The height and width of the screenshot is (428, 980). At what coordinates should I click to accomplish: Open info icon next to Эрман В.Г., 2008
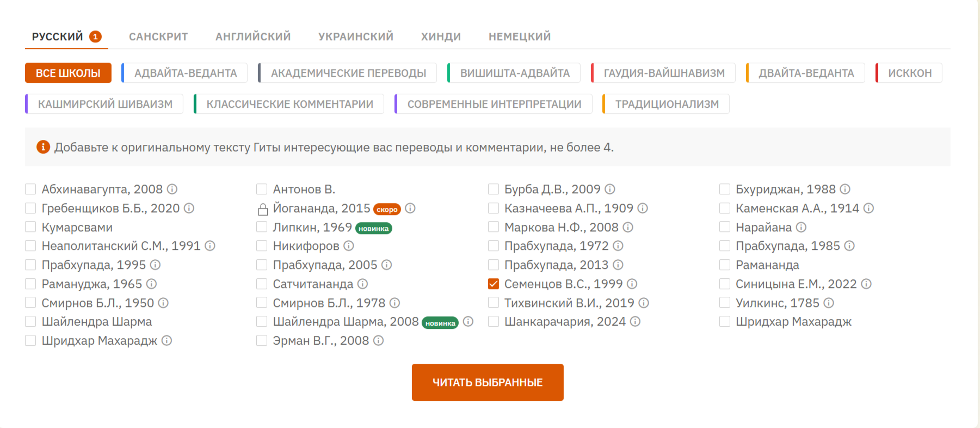pos(378,340)
